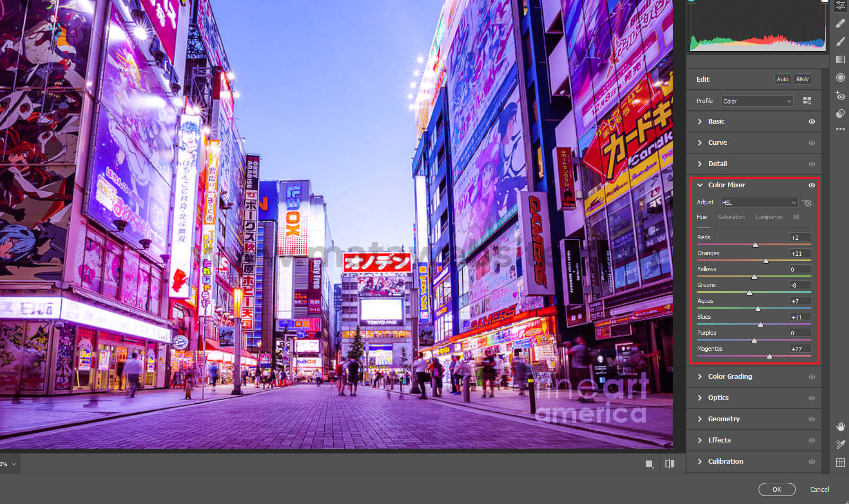Toggle Color Grading visibility eye
Image resolution: width=849 pixels, height=504 pixels.
click(811, 377)
